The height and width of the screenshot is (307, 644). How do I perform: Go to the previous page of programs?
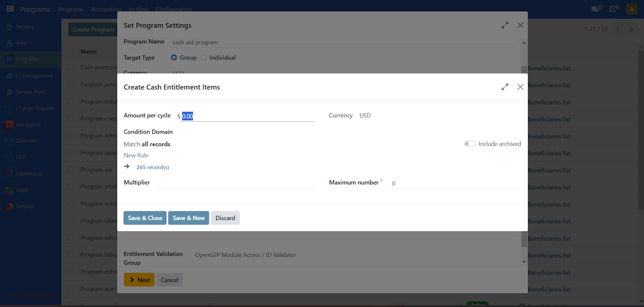tap(618, 29)
